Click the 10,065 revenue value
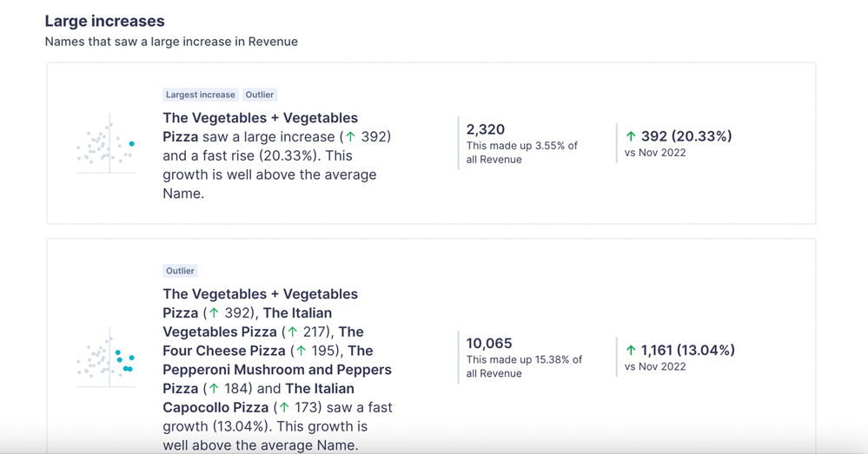 tap(489, 344)
